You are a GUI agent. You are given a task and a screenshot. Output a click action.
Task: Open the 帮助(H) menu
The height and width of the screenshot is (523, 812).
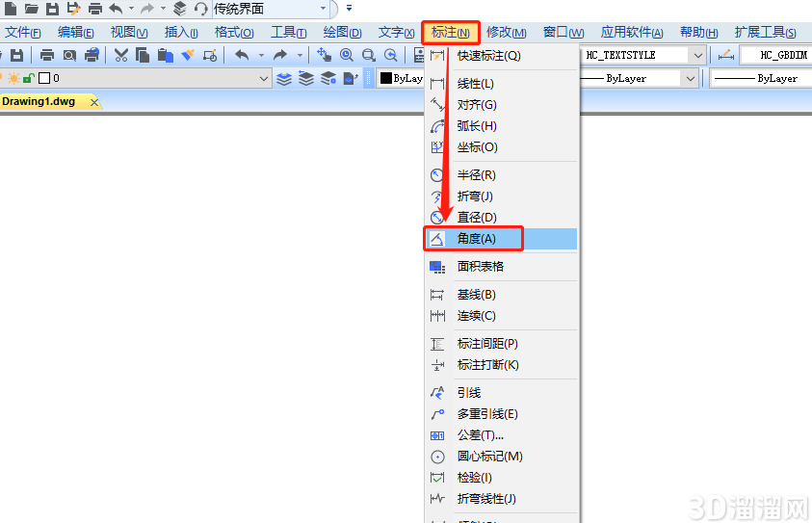(x=699, y=33)
